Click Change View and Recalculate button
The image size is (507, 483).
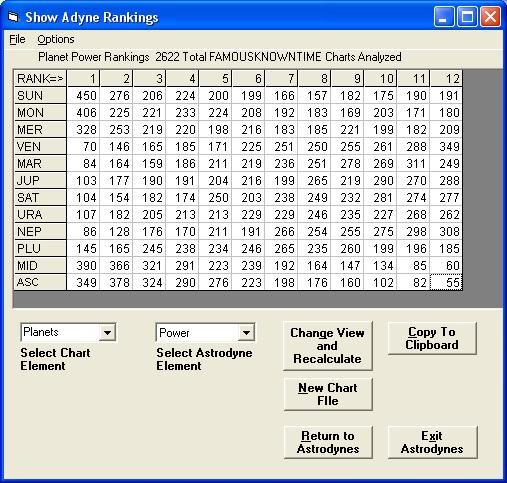pyautogui.click(x=327, y=346)
